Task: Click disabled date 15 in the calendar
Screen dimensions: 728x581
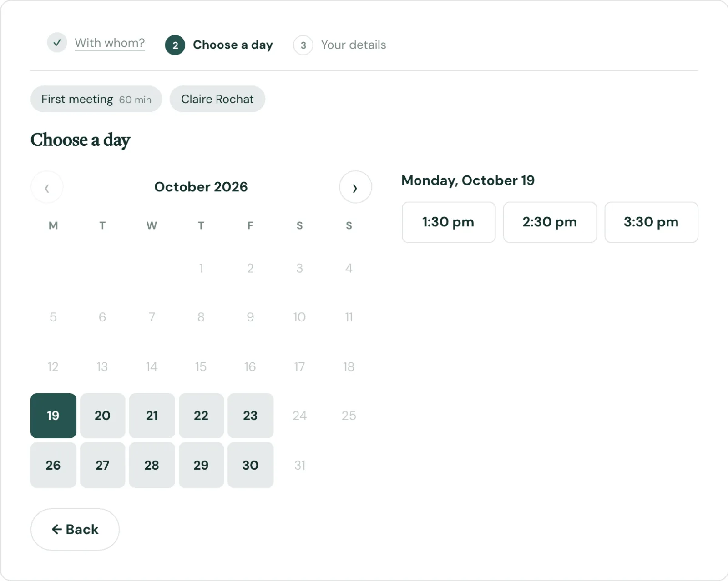Action: [201, 366]
